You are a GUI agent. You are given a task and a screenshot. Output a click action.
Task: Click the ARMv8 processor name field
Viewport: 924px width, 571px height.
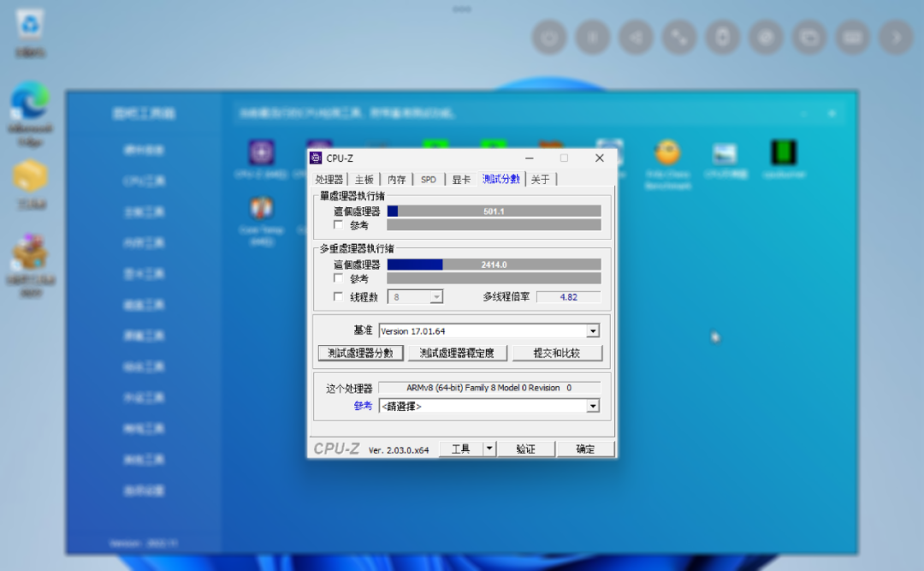pos(489,388)
